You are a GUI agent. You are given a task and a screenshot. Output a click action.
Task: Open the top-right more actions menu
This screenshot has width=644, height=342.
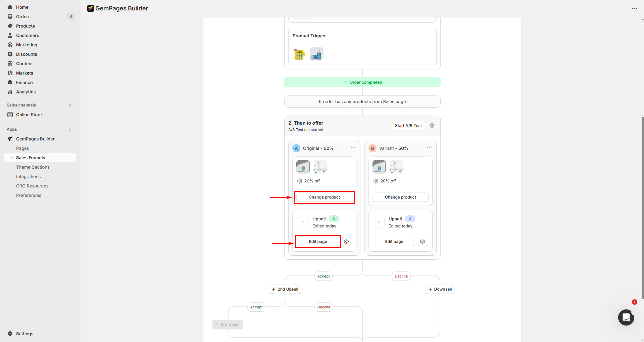click(634, 8)
